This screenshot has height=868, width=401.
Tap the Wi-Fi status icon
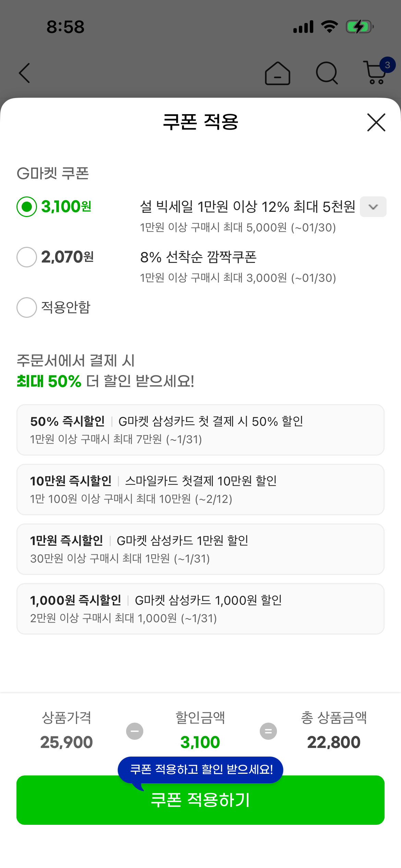click(329, 27)
